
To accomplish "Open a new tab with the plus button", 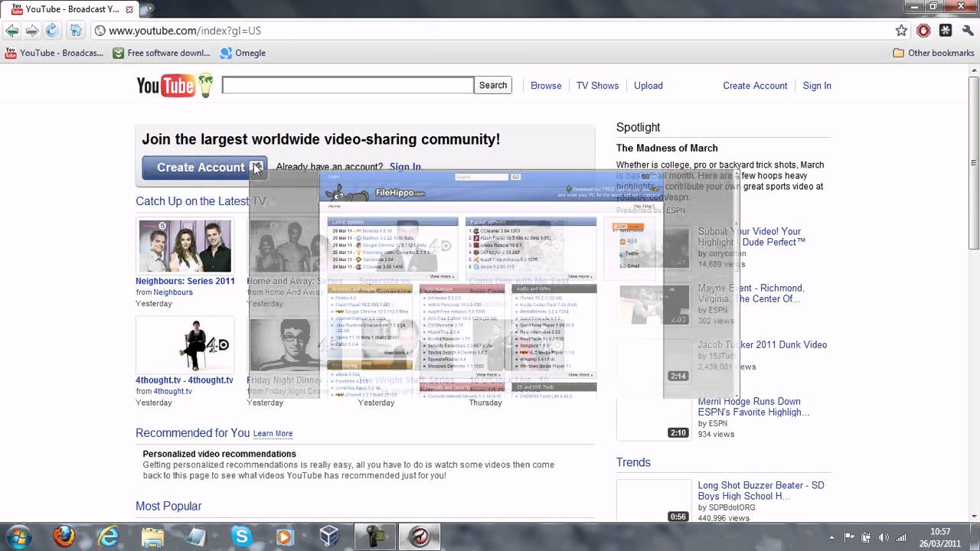I will pyautogui.click(x=148, y=8).
